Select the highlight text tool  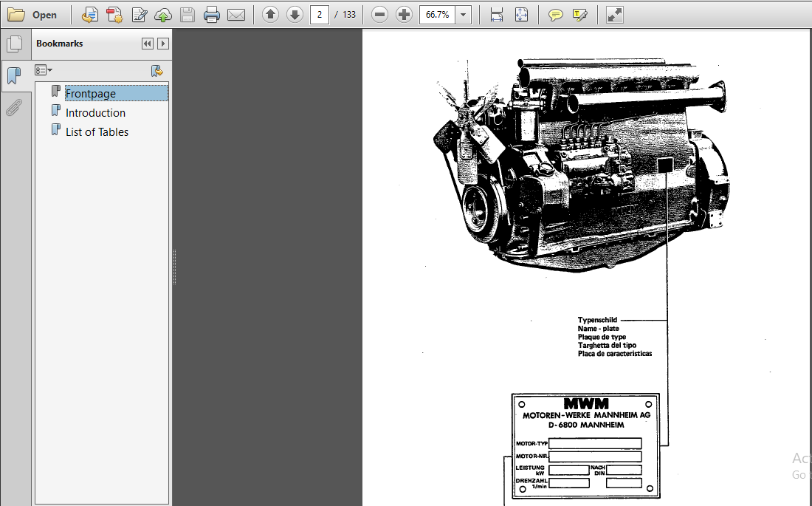click(x=580, y=15)
